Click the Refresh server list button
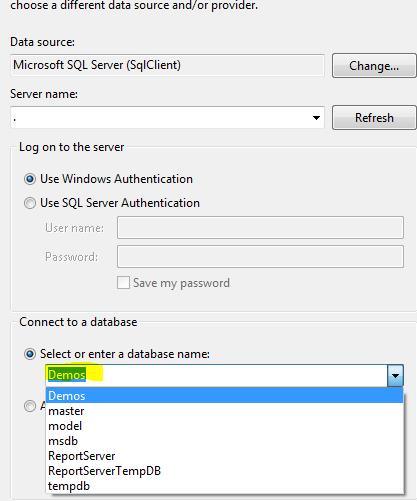Image resolution: width=417 pixels, height=501 pixels. pyautogui.click(x=374, y=118)
